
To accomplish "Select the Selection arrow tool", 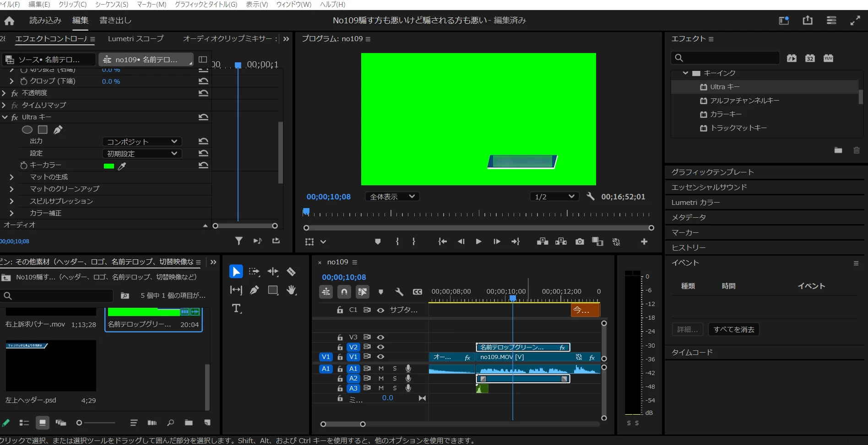I will pyautogui.click(x=236, y=272).
